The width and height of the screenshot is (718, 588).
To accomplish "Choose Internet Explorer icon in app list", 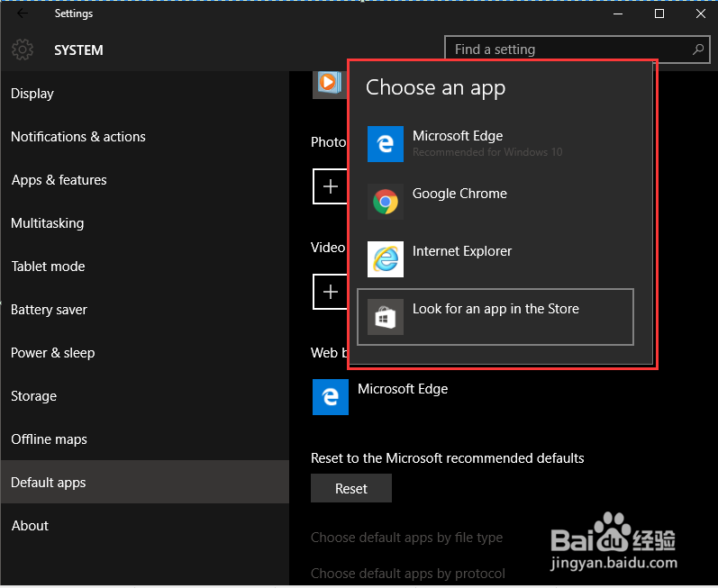I will point(386,259).
